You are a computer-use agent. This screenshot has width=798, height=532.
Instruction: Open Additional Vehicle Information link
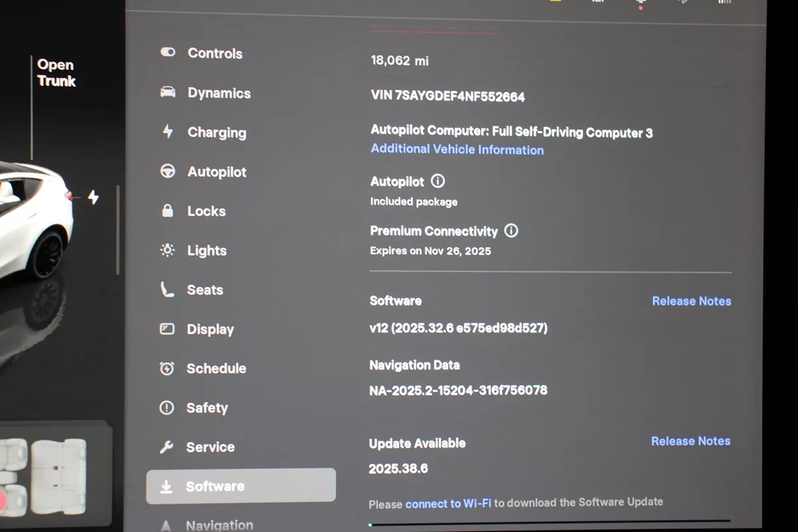coord(457,150)
